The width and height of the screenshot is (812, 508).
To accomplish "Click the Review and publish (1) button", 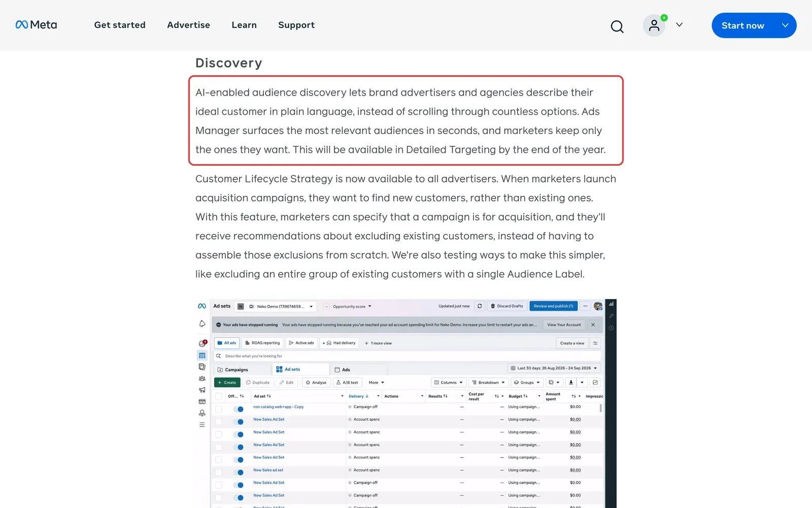I will 553,306.
